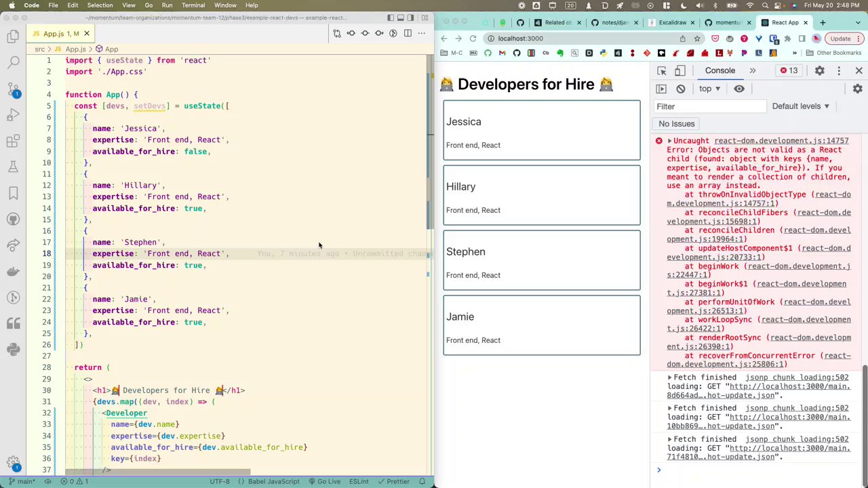Toggle live expression eye icon in console
Image resolution: width=868 pixels, height=488 pixels.
739,89
